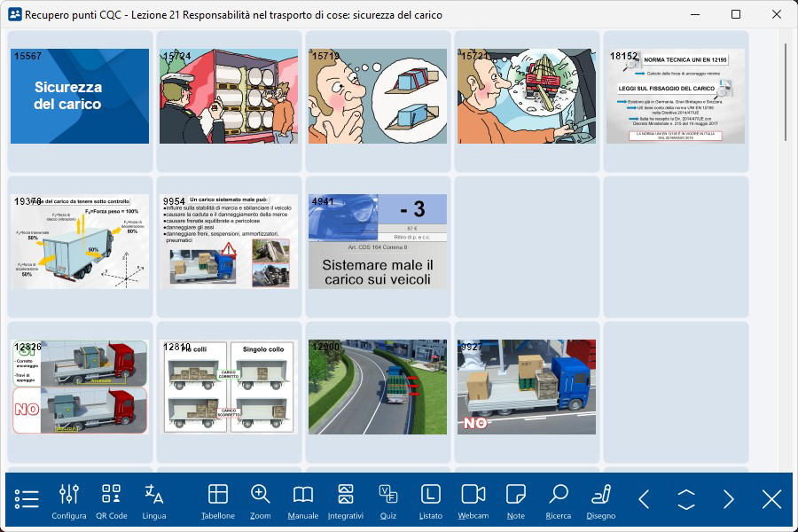
Task: Click the up/down expand arrows in toolbar
Action: click(x=686, y=499)
